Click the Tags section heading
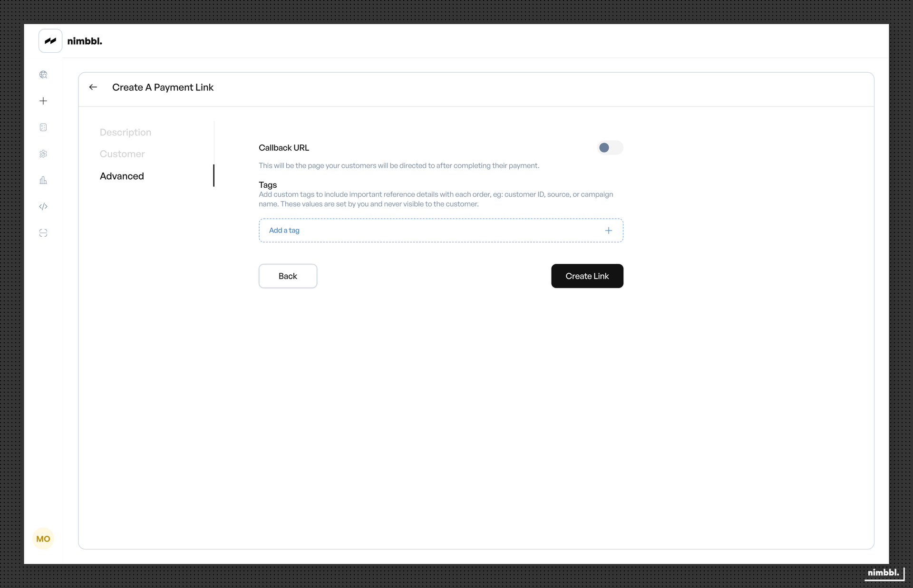The width and height of the screenshot is (913, 588). 268,185
